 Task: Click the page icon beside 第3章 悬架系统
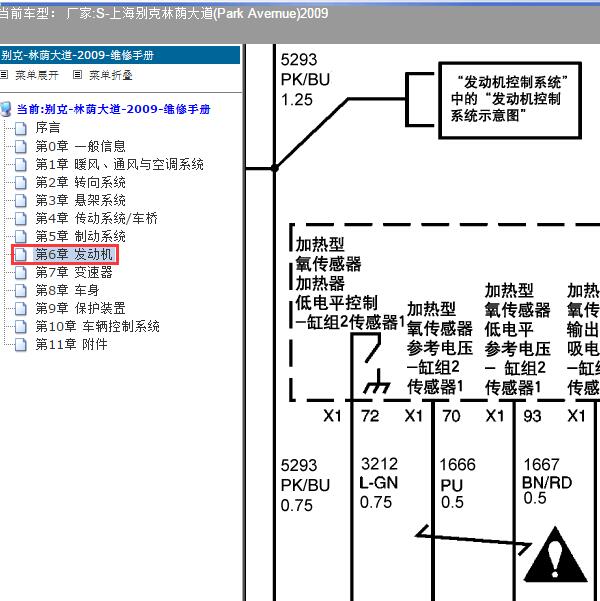[21, 200]
